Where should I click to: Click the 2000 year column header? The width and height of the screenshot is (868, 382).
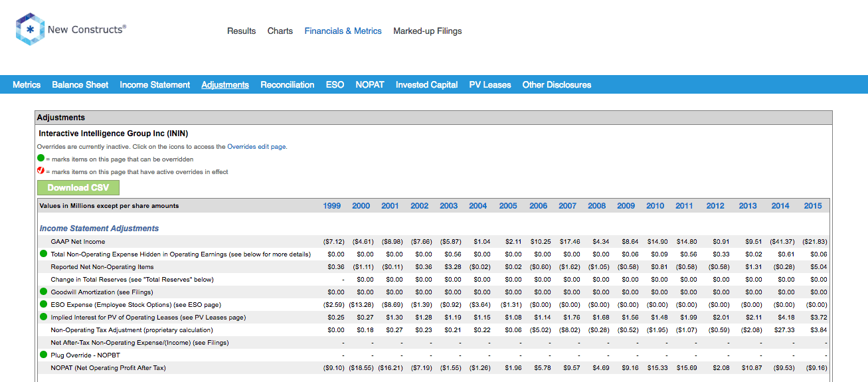[x=361, y=206]
